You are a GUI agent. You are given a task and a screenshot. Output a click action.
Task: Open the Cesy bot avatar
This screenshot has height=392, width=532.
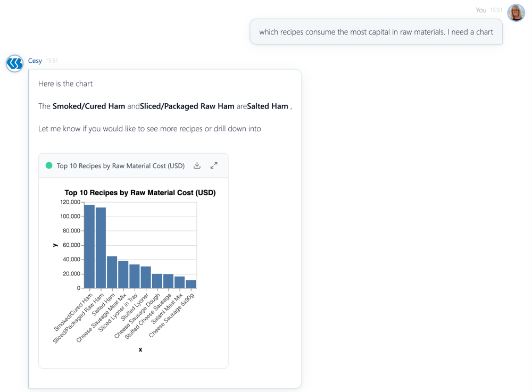pyautogui.click(x=14, y=63)
